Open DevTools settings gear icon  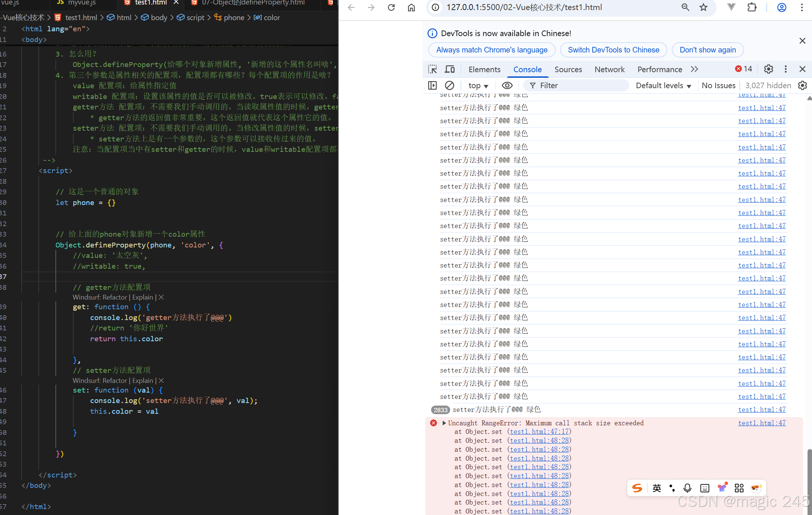tap(768, 69)
